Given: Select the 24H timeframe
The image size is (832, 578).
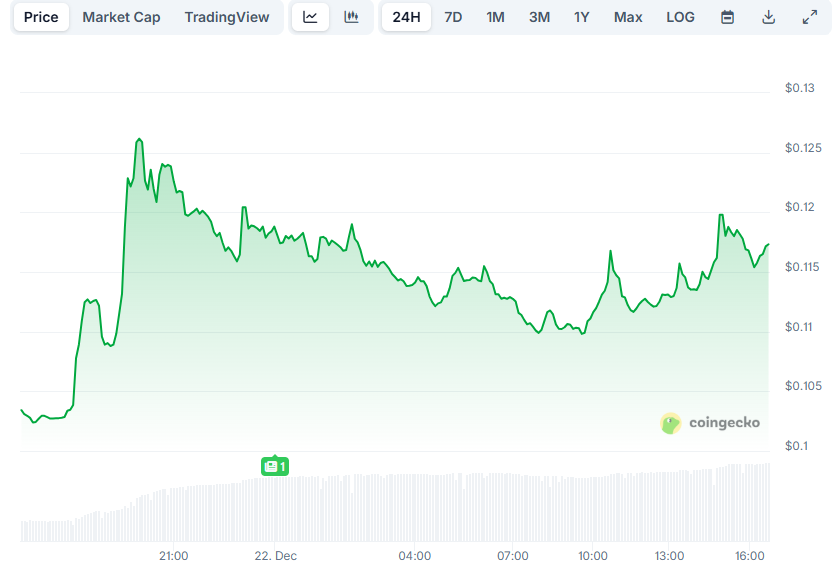Looking at the screenshot, I should tap(406, 17).
